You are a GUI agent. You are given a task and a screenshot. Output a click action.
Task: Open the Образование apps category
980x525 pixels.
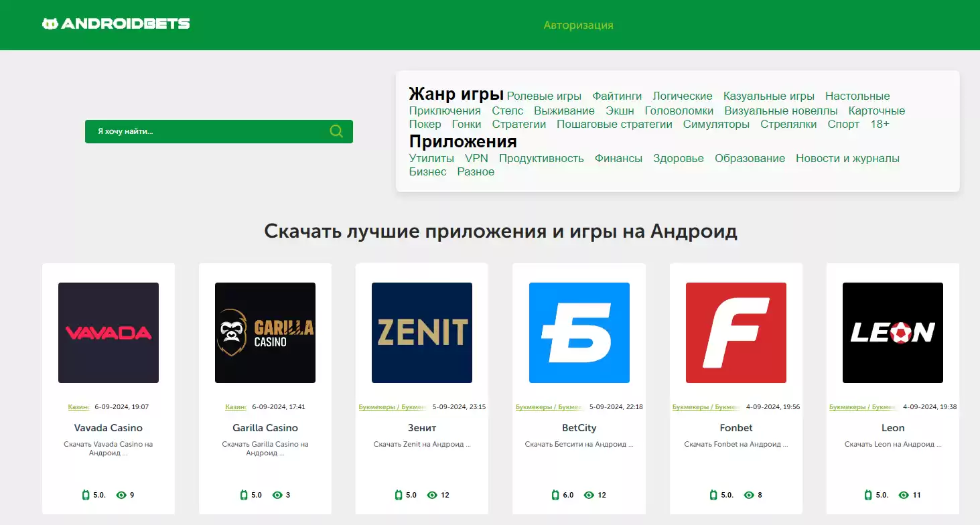pos(750,159)
